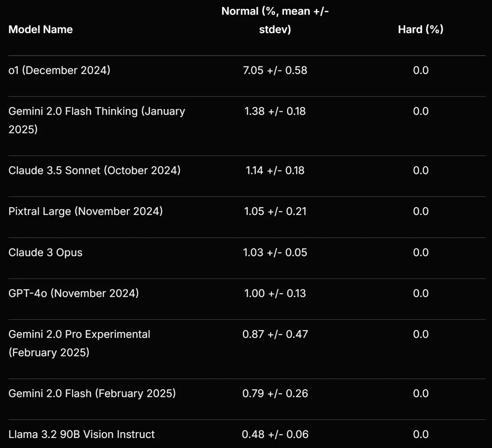Click the Model Name column header

click(x=41, y=30)
